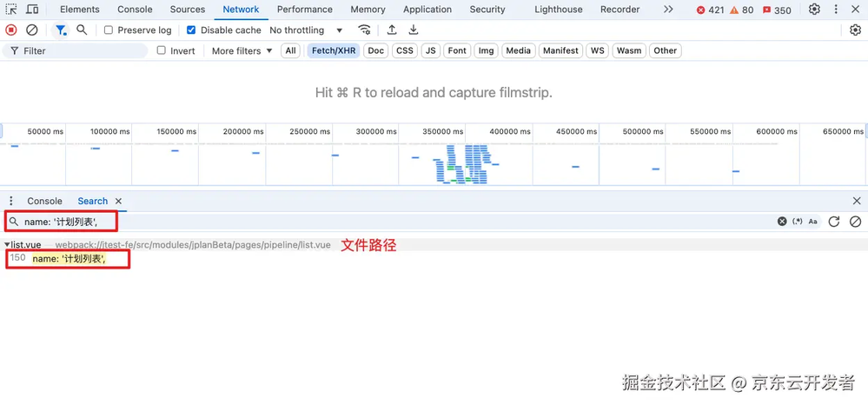This screenshot has width=868, height=405.
Task: Clear the search input text
Action: pos(782,222)
